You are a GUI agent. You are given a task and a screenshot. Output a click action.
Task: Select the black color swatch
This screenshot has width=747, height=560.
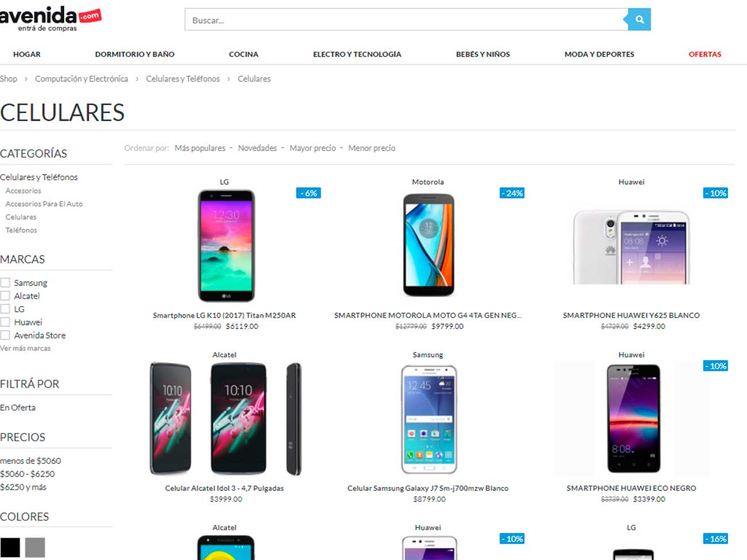[10, 547]
